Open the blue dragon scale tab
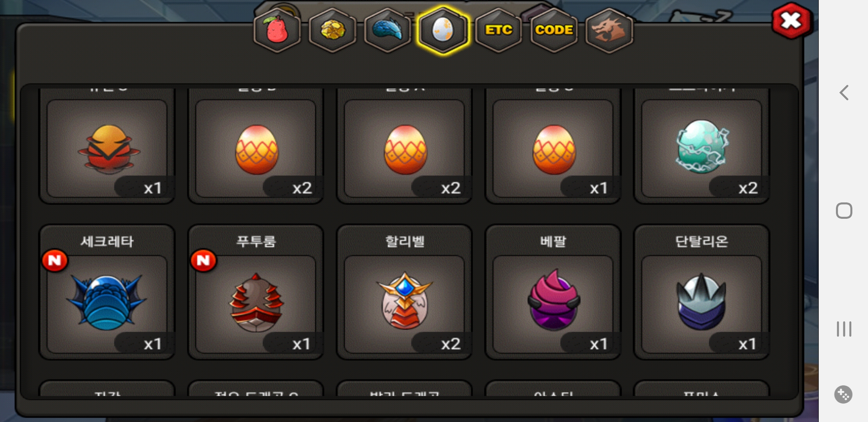The image size is (868, 422). (x=387, y=30)
